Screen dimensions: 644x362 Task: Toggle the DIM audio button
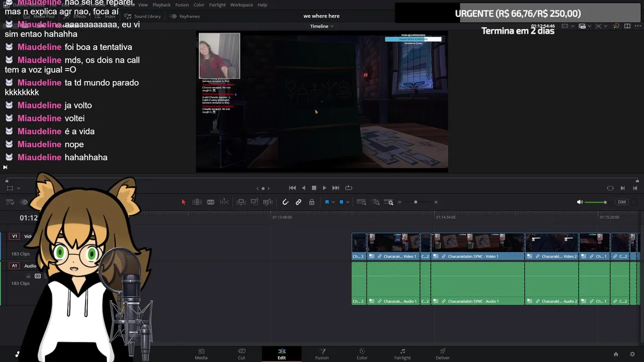click(622, 202)
